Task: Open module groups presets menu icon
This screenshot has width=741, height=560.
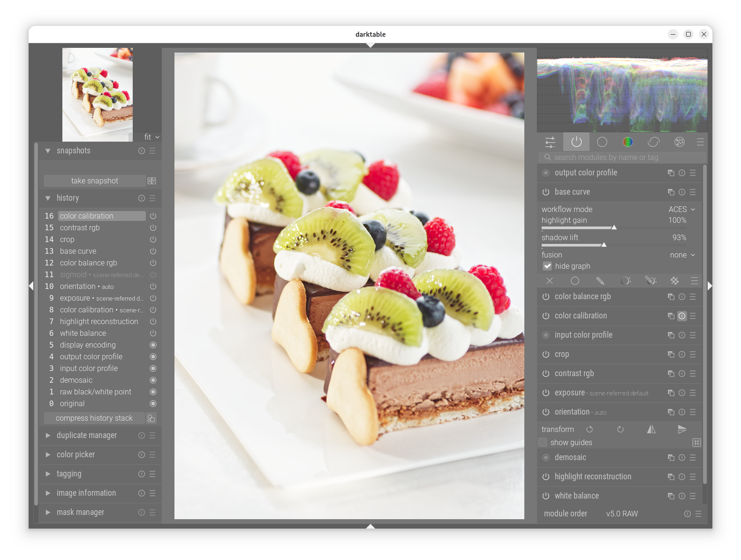Action: pos(700,142)
